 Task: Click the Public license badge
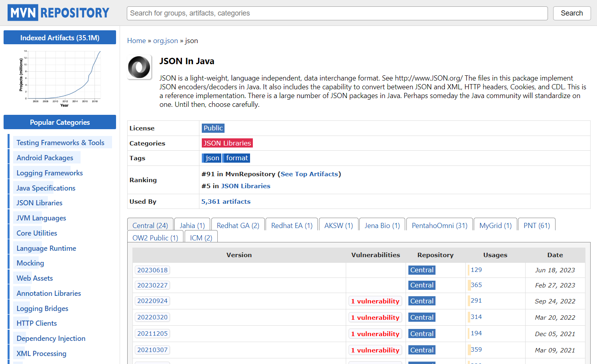pyautogui.click(x=213, y=128)
